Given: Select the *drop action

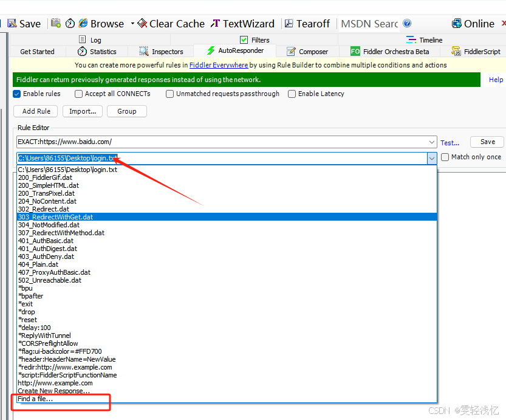Looking at the screenshot, I should point(227,312).
